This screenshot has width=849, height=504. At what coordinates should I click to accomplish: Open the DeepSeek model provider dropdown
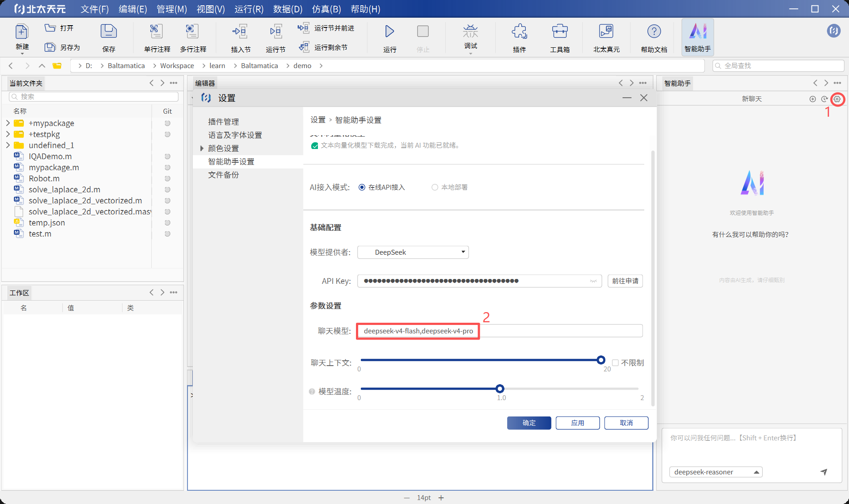pyautogui.click(x=413, y=252)
